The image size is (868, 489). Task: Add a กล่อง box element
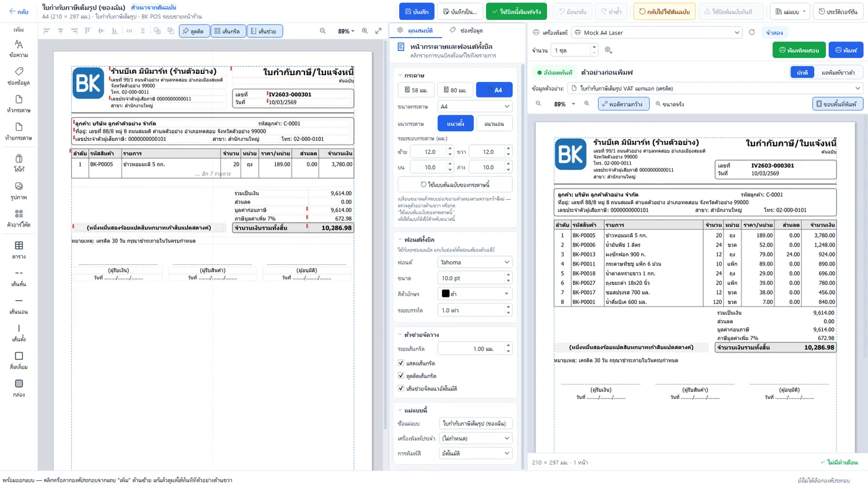[x=19, y=388]
